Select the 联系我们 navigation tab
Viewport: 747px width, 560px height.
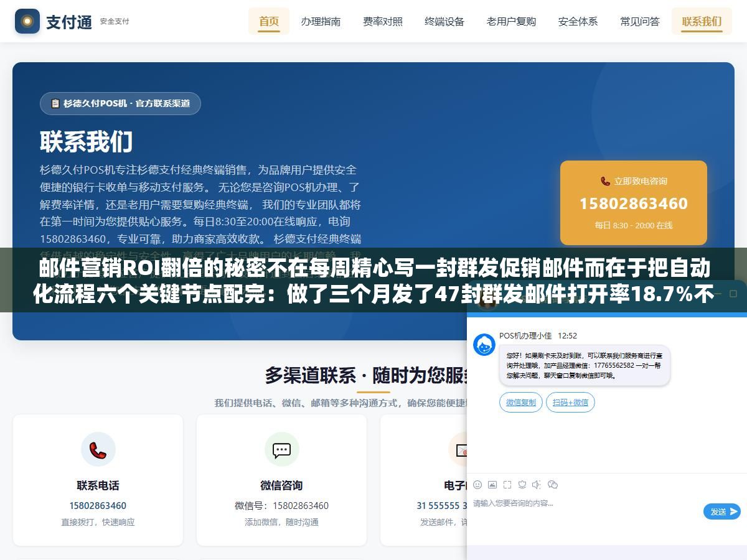[x=702, y=21]
